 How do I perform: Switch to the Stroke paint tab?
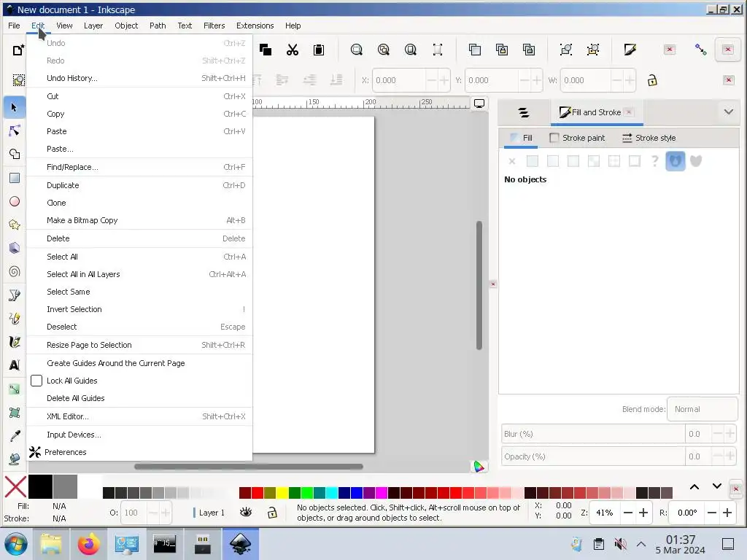tap(578, 138)
